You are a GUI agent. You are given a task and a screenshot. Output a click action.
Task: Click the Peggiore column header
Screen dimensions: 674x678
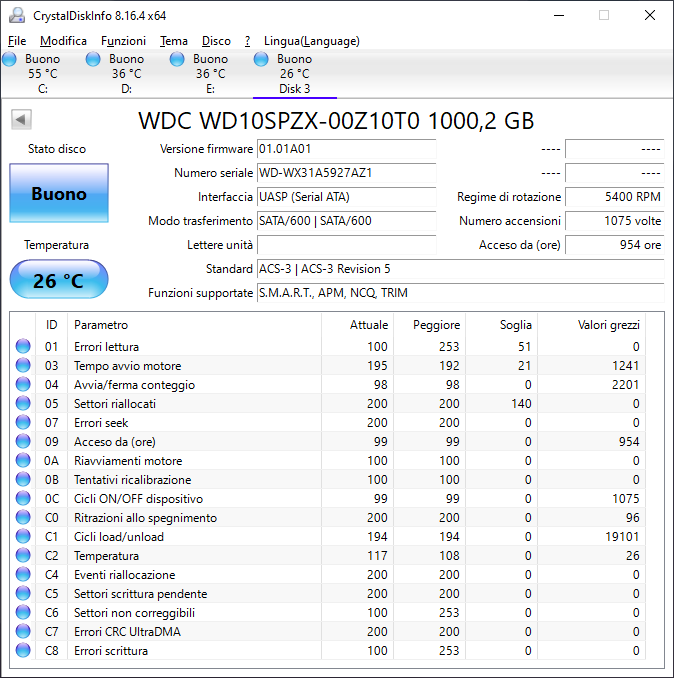pos(429,325)
